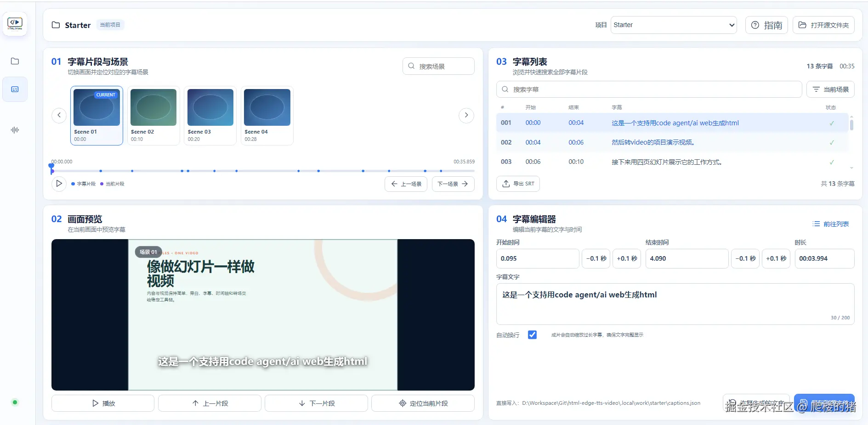Select the Scene 02 thumbnail
This screenshot has width=868, height=425.
(153, 116)
